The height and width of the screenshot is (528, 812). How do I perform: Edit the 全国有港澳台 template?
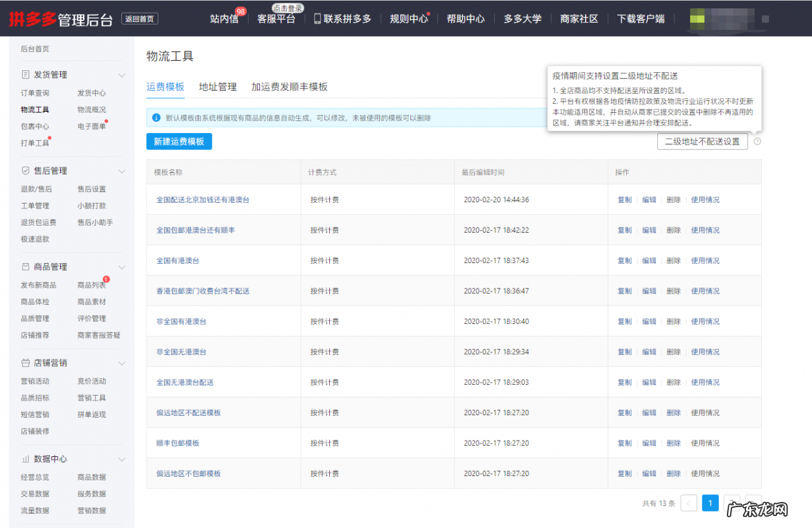pyautogui.click(x=649, y=261)
